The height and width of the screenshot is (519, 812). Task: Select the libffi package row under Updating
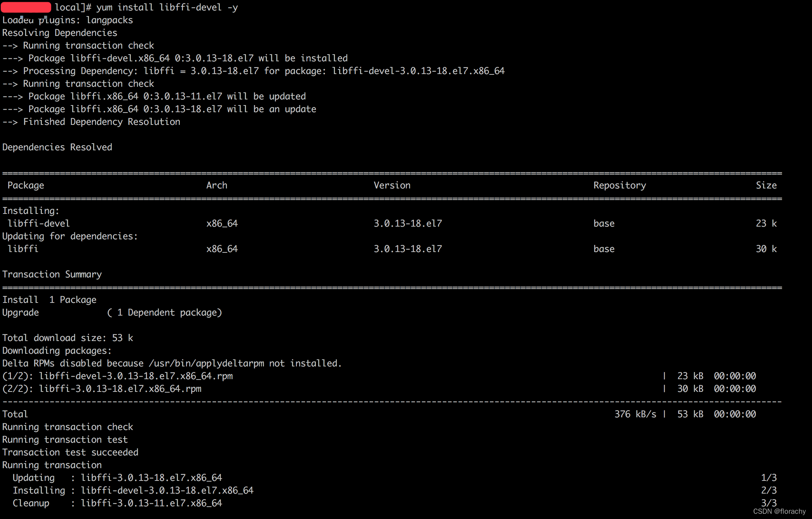pyautogui.click(x=23, y=249)
